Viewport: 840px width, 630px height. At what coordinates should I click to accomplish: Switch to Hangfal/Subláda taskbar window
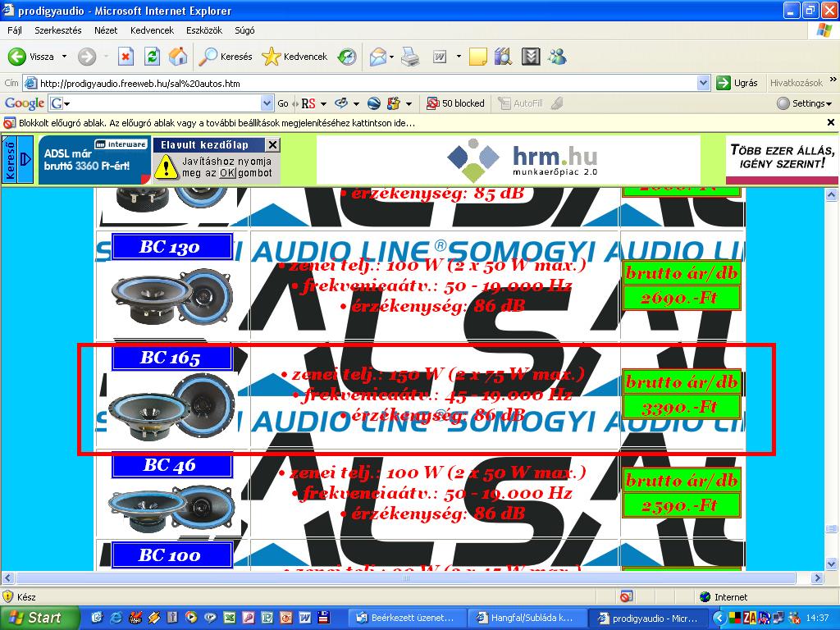527,618
